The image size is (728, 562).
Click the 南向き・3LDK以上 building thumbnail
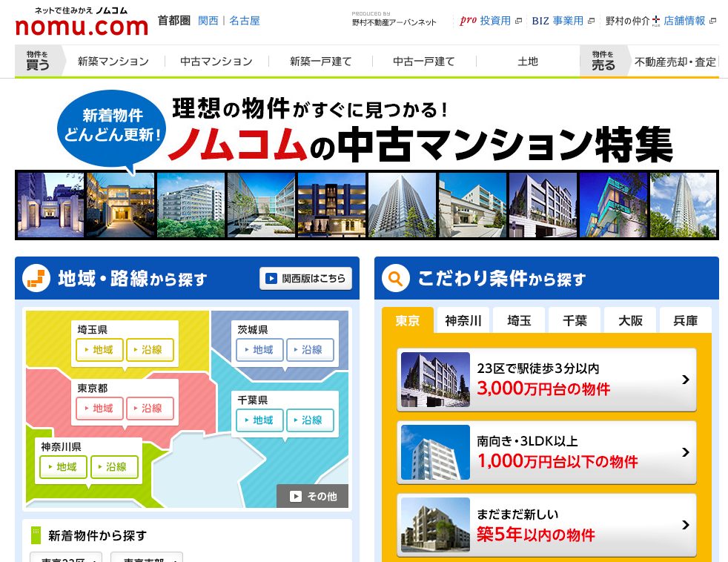(435, 452)
